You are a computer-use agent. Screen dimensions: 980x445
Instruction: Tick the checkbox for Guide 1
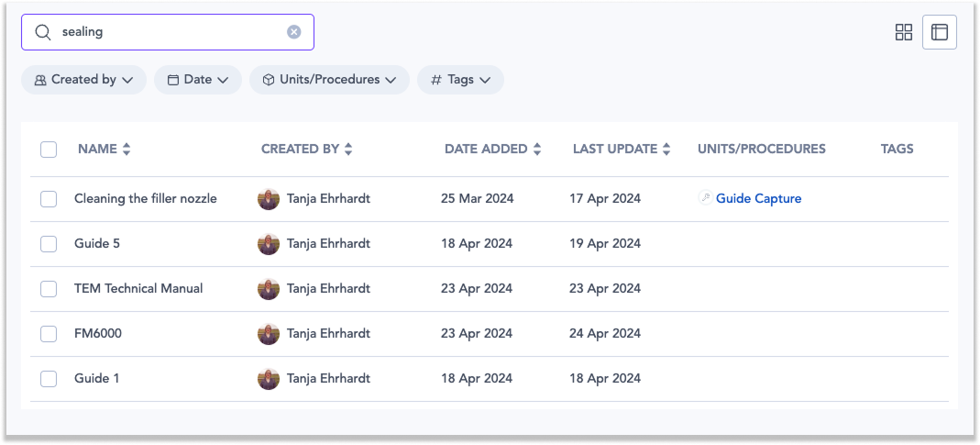49,379
